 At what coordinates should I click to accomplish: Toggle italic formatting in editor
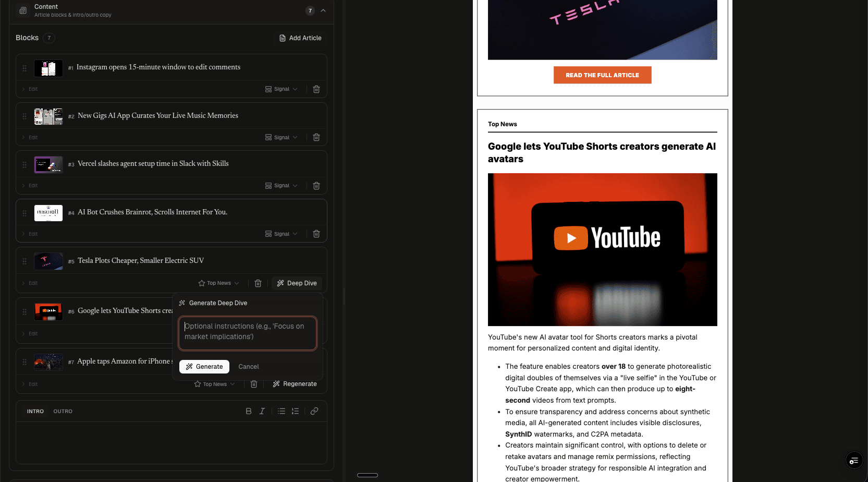[x=262, y=411]
